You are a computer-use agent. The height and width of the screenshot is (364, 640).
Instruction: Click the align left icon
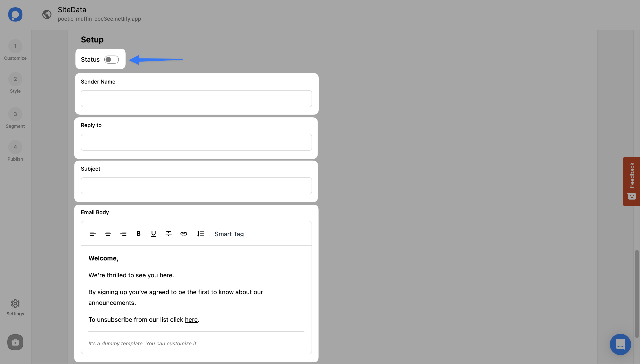93,234
